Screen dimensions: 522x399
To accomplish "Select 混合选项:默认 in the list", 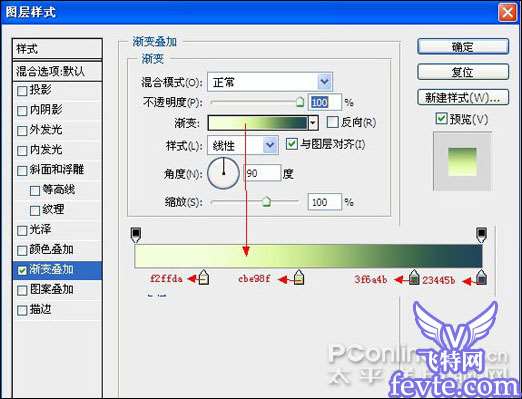I will 57,71.
